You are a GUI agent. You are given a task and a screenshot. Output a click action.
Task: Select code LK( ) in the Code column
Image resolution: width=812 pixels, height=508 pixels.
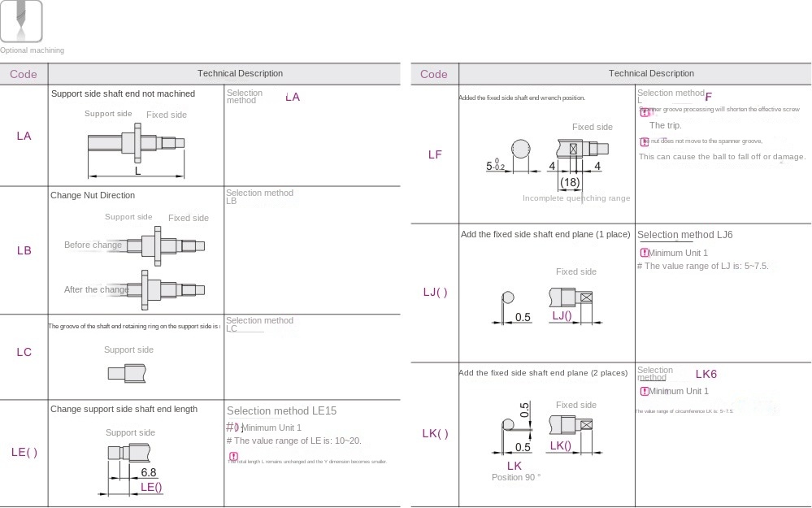tap(435, 433)
